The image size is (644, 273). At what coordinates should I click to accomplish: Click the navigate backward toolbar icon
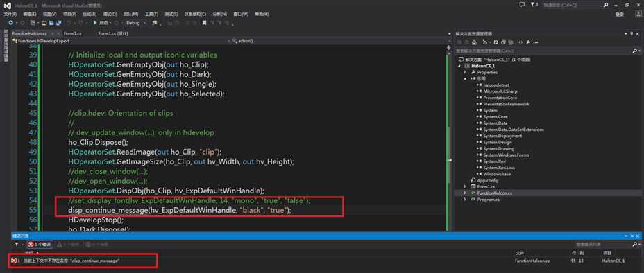coord(10,23)
